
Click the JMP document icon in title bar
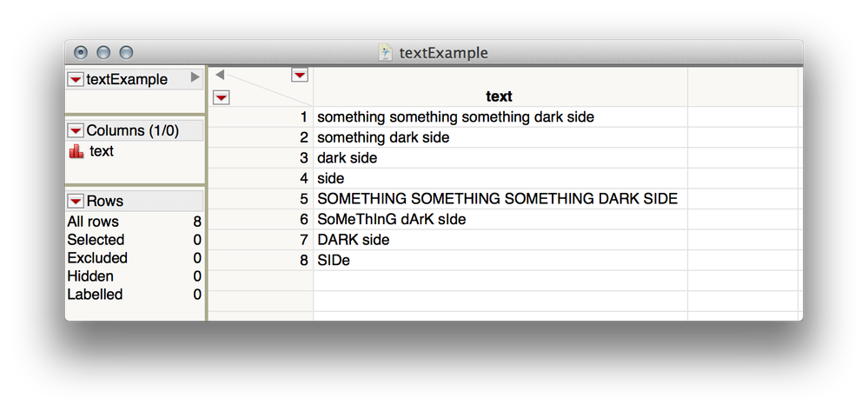[x=385, y=53]
